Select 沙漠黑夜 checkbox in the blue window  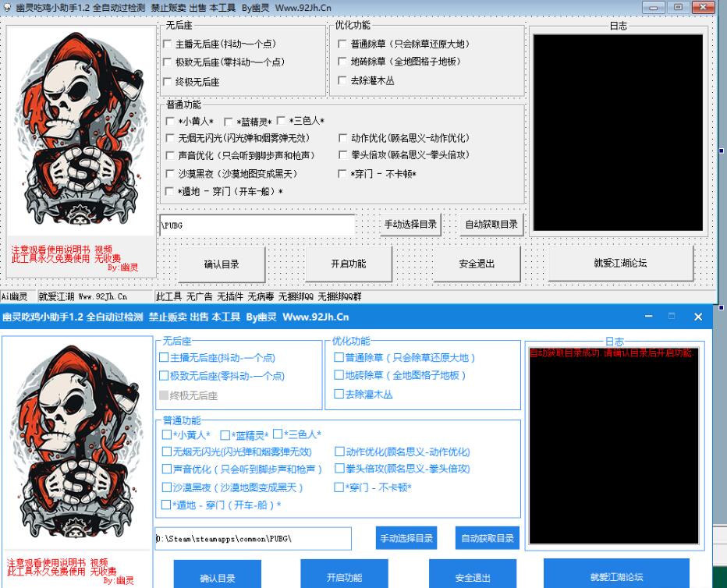[166, 487]
